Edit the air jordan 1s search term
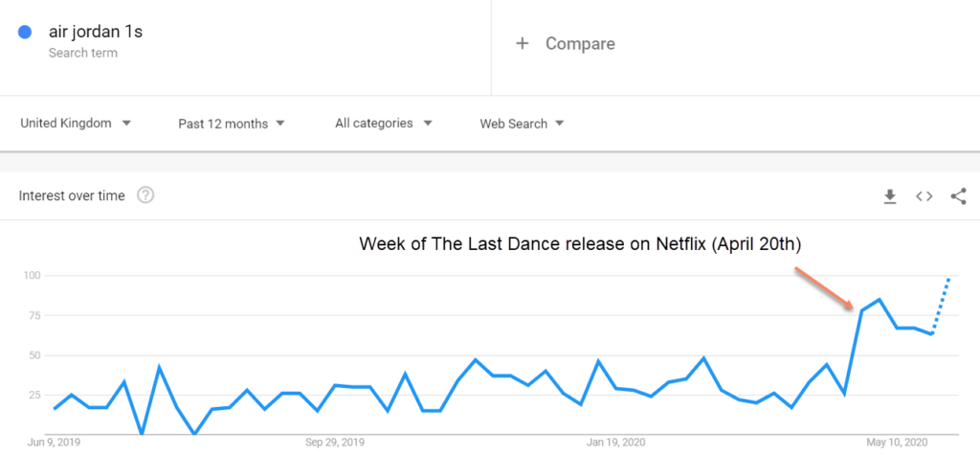Viewport: 980px width, 455px height. 96,32
